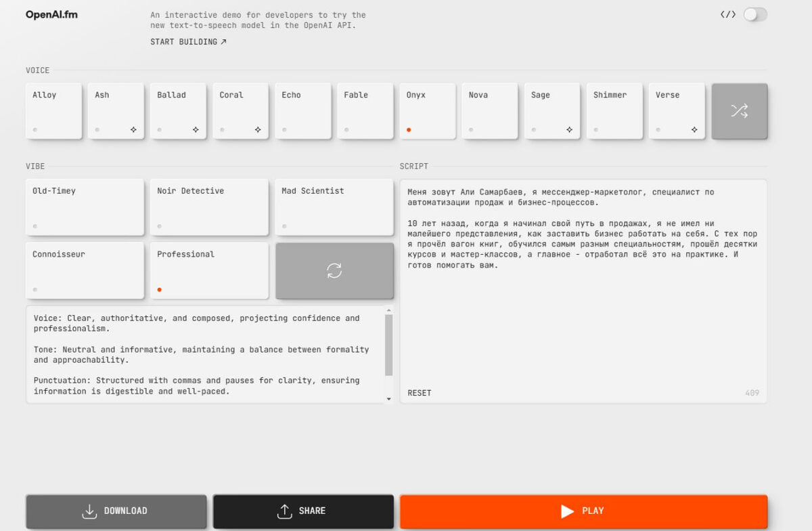Select the Connoisseur vibe
Screen dimensions: 812x531
click(x=85, y=271)
